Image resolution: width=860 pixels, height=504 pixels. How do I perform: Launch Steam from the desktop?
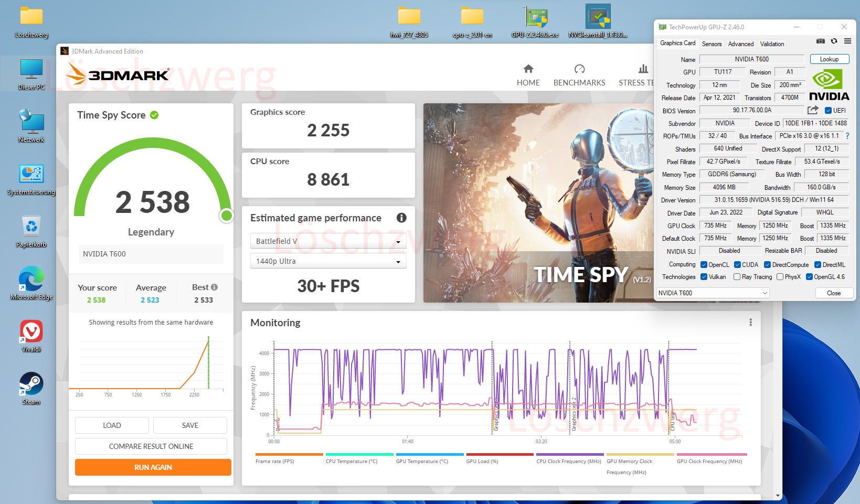pos(31,388)
